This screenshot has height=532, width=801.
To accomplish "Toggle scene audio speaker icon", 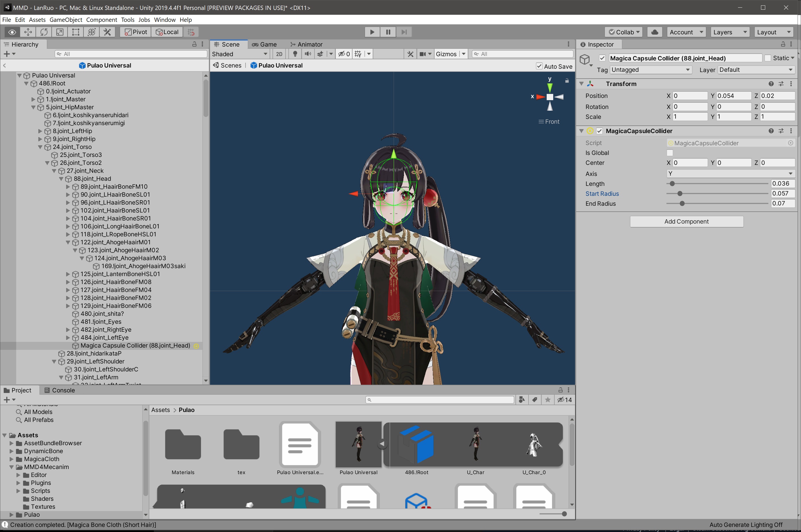I will point(307,54).
